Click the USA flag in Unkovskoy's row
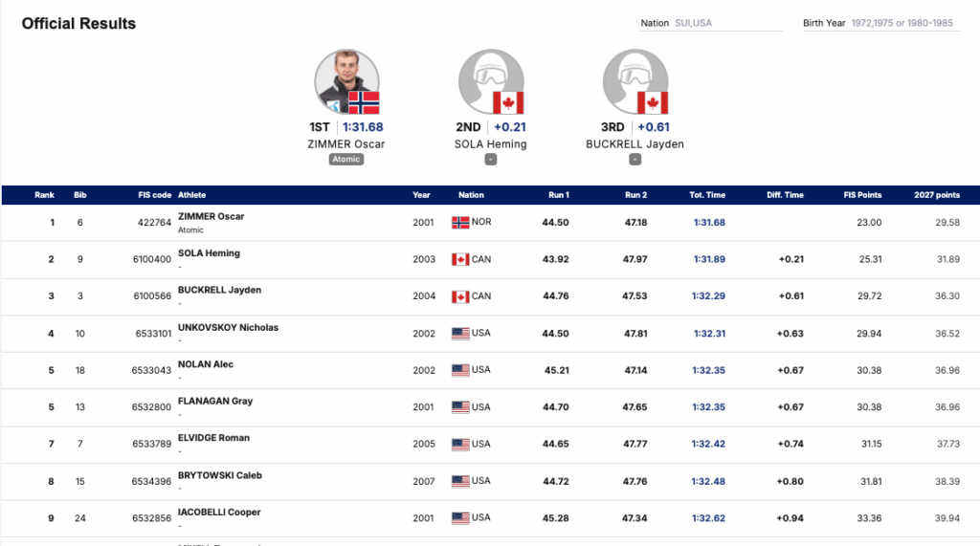 pos(460,334)
